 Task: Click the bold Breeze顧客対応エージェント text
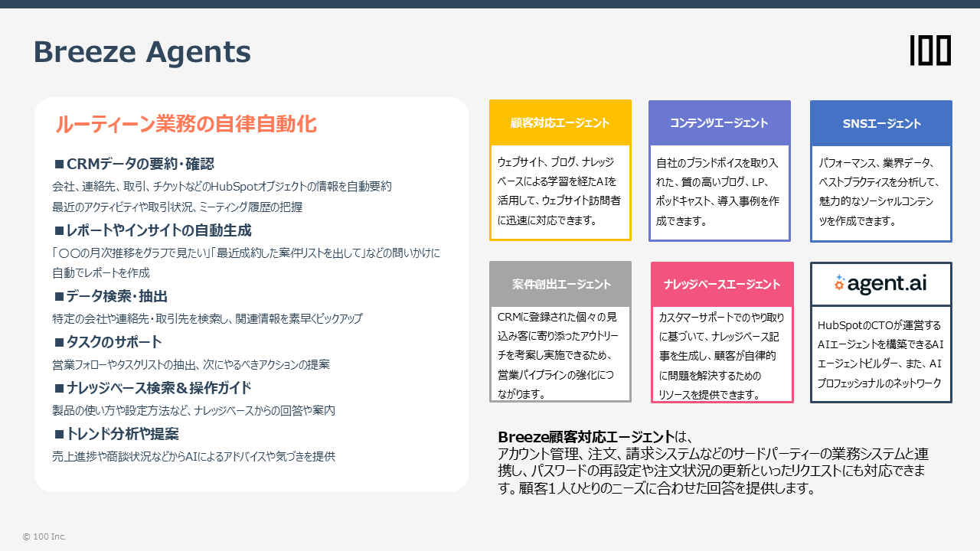coord(586,437)
